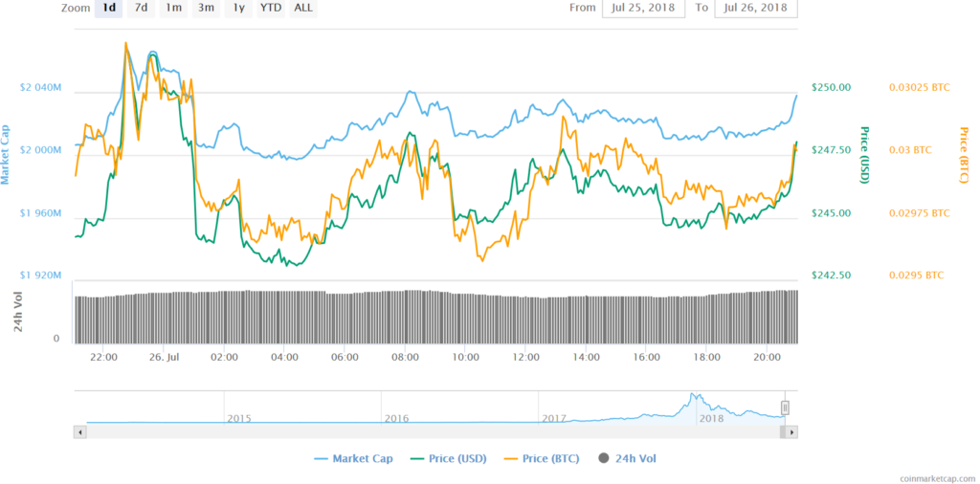Select the 7d zoom range
This screenshot has width=980, height=484.
[x=142, y=9]
